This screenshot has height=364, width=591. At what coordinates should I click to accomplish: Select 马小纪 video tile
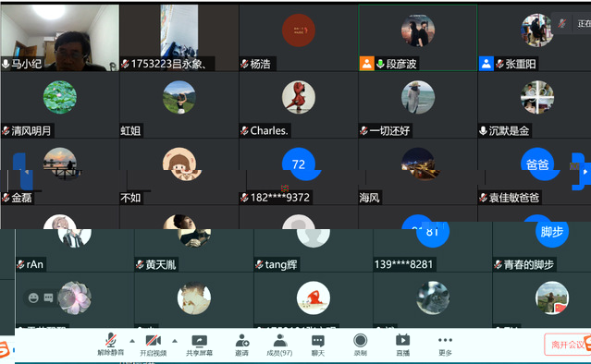[x=60, y=38]
